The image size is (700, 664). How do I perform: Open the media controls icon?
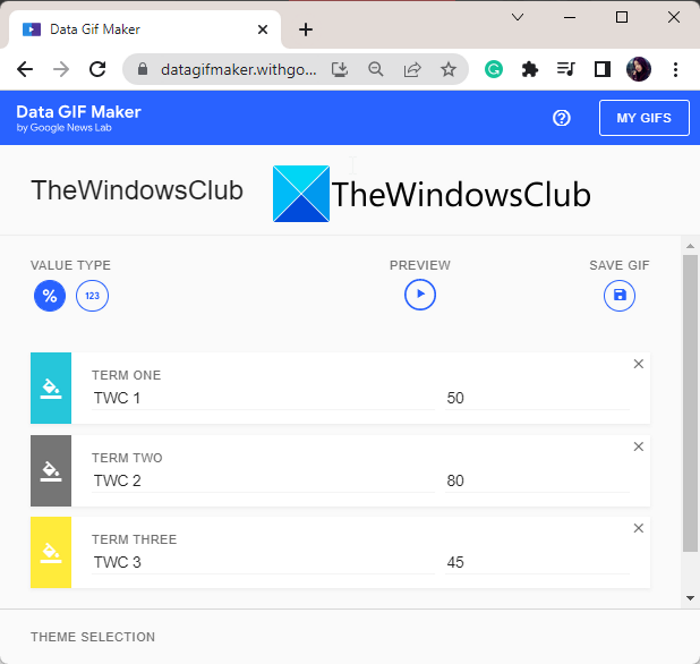[x=566, y=69]
